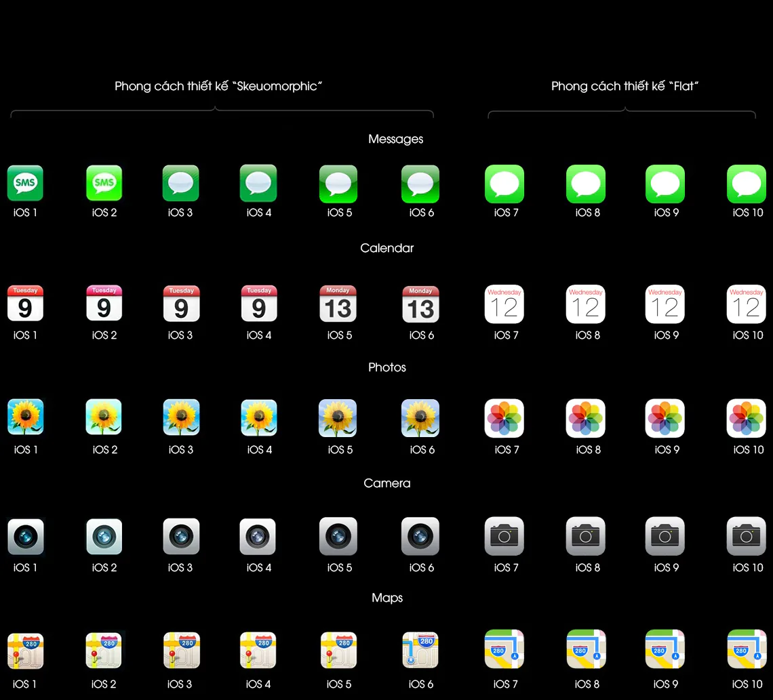Choose the iOS 5 Camera lens icon
773x700 pixels.
tap(338, 537)
